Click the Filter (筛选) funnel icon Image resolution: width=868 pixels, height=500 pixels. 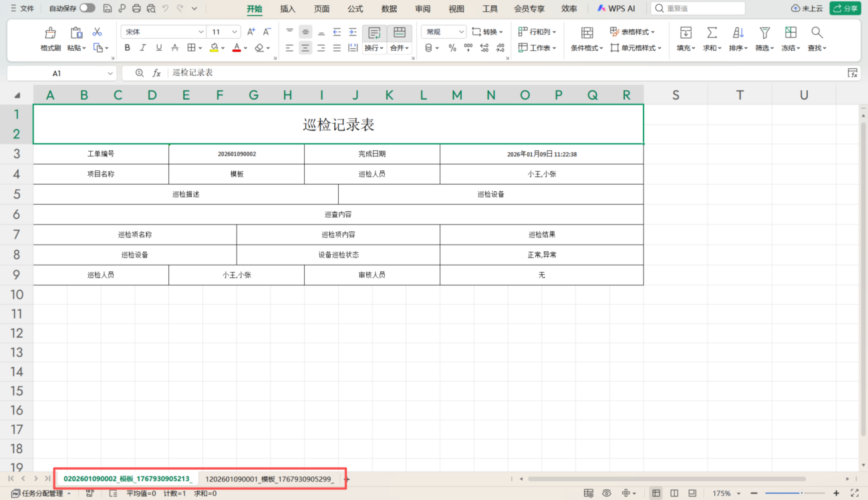coord(764,33)
